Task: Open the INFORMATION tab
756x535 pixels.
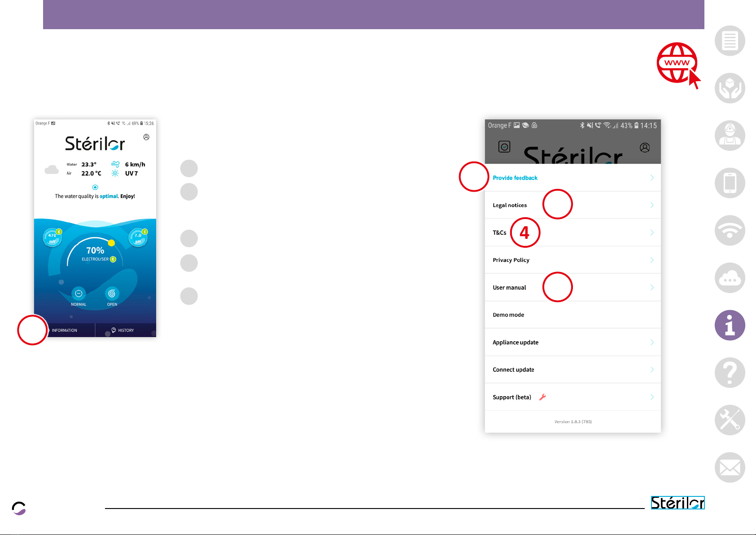Action: click(64, 330)
